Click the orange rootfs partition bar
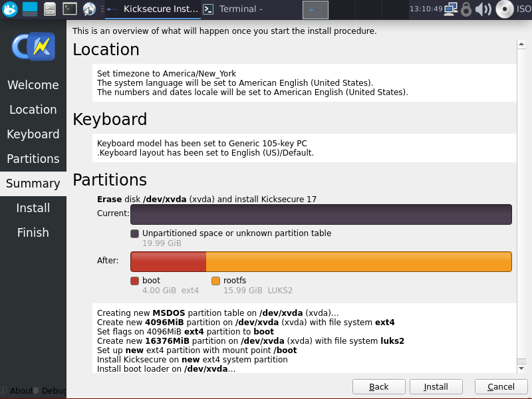The width and height of the screenshot is (532, 399). 358,261
